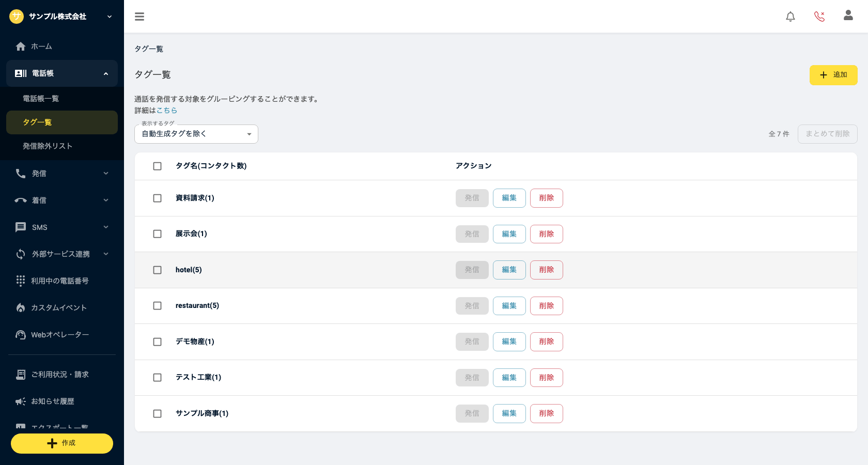Expand the SMS sidebar section
Screen dimensions: 868x465
62,227
